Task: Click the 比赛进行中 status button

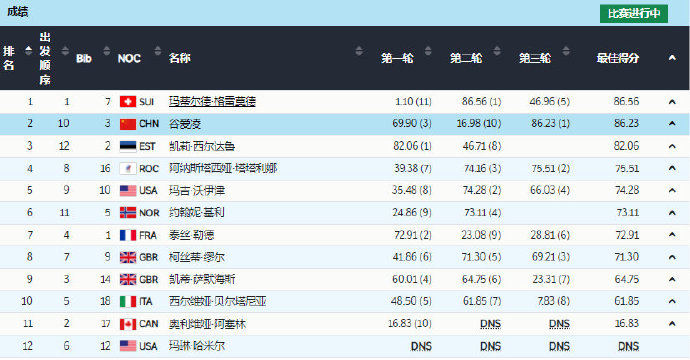Action: click(634, 14)
